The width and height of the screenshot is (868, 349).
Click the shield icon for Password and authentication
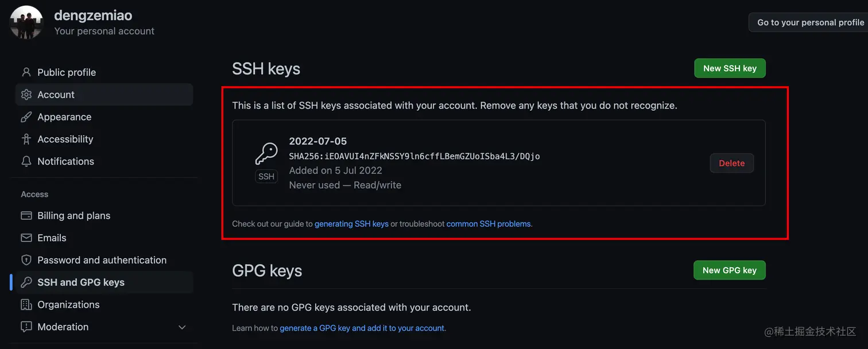26,261
